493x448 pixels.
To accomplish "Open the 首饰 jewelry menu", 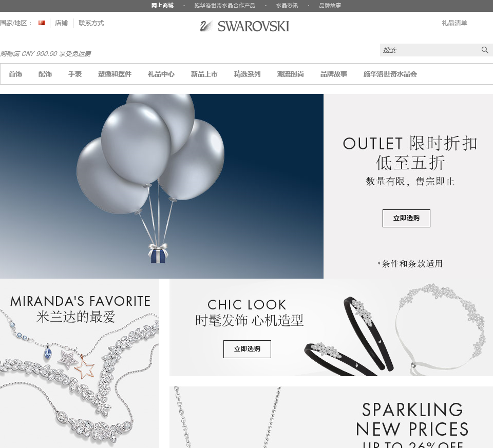I will 15,74.
